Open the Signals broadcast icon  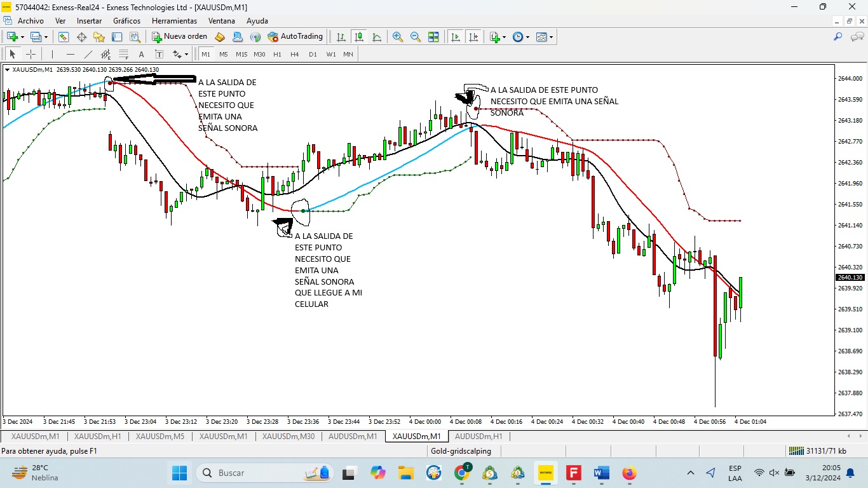click(x=255, y=37)
